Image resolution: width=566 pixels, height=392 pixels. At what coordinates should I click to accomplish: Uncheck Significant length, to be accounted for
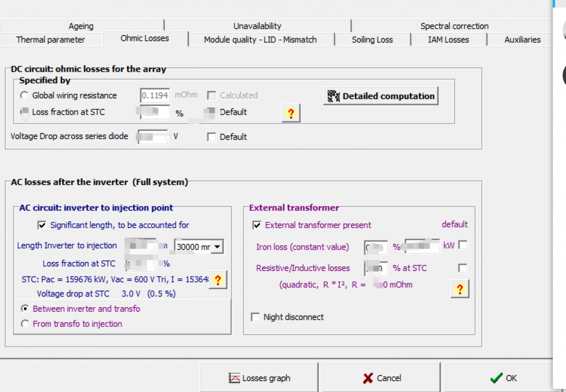point(42,225)
